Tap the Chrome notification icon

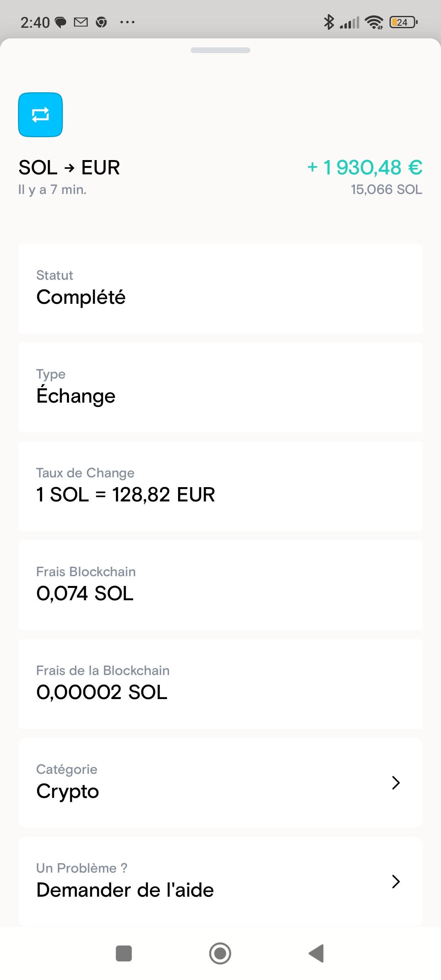tap(101, 22)
